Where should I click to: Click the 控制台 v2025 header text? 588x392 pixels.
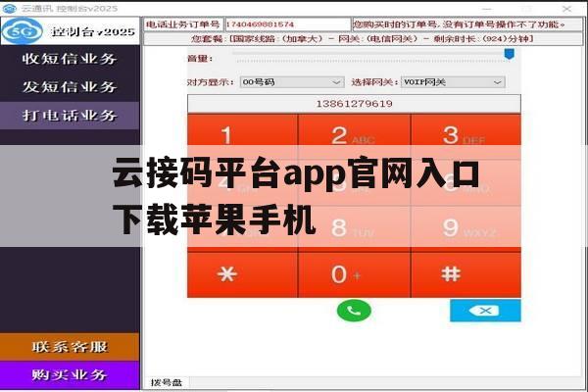point(93,32)
